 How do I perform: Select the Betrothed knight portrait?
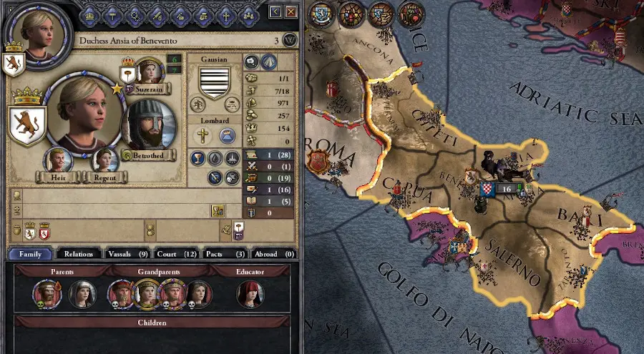pyautogui.click(x=149, y=124)
